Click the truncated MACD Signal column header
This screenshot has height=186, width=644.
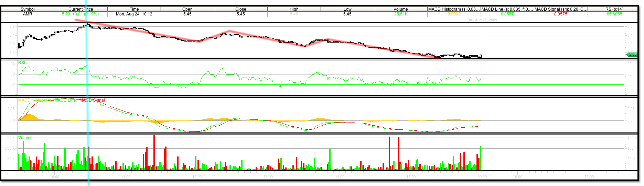click(561, 9)
